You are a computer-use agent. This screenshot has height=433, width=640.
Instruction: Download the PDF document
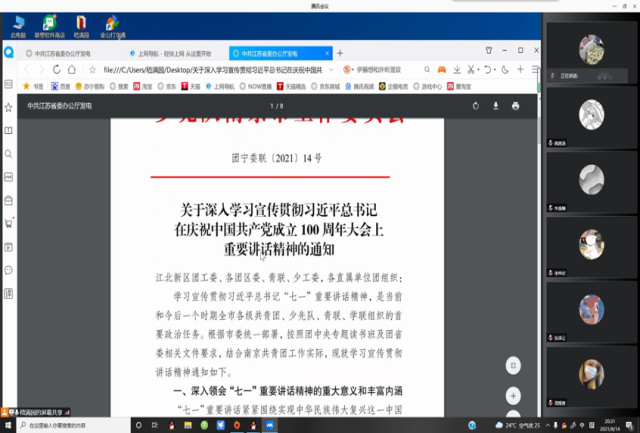pyautogui.click(x=496, y=106)
